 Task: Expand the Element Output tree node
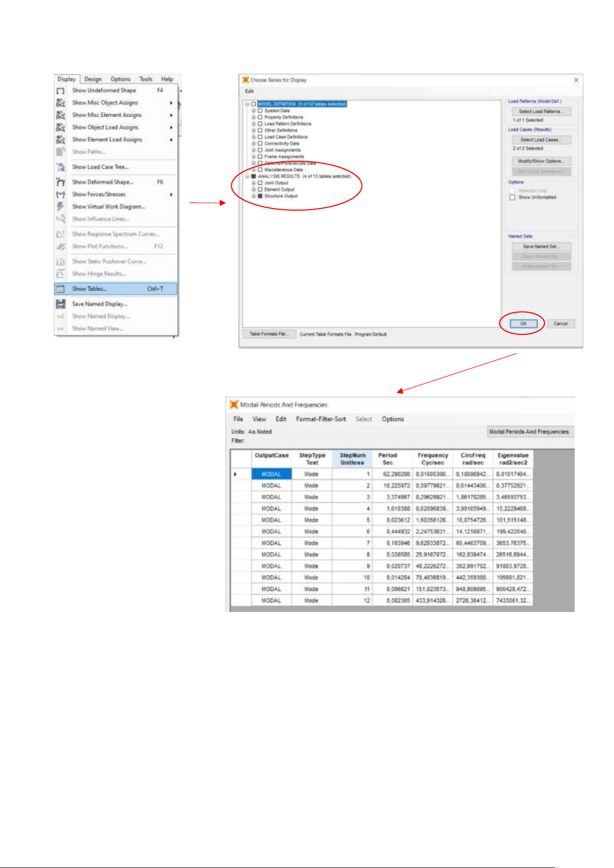click(253, 190)
